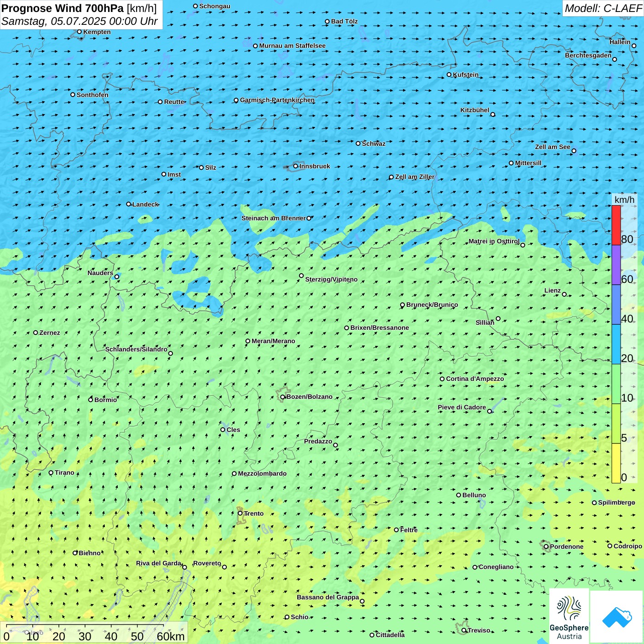Viewport: 644px width, 644px height.
Task: Click the Bozen/Bolzano city marker
Action: 283,397
